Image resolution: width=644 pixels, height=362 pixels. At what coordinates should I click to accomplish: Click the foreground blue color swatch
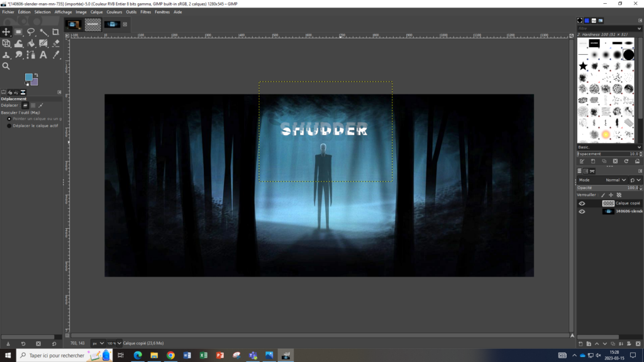tap(28, 77)
